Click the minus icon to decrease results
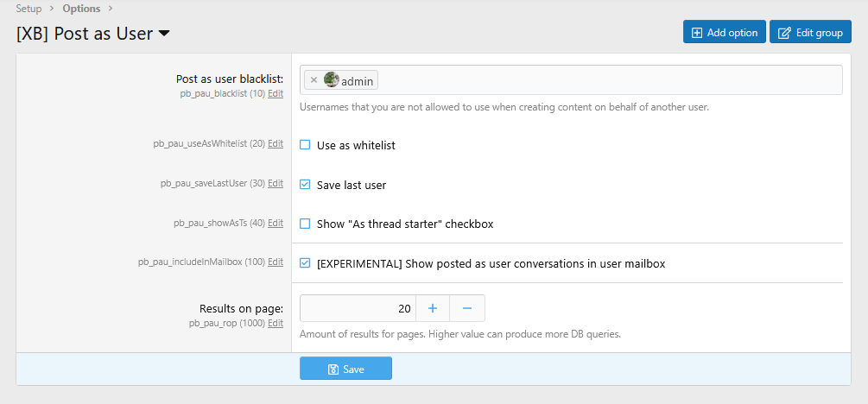 [x=467, y=308]
